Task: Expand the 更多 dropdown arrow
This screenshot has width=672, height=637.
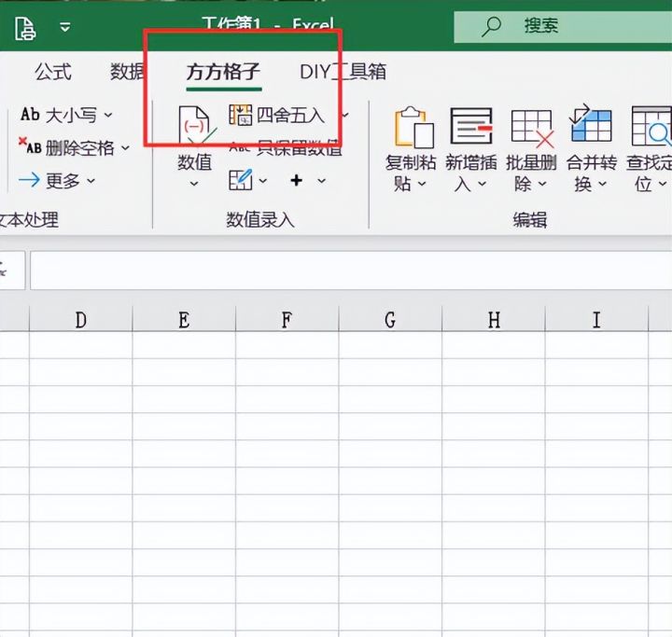Action: pyautogui.click(x=91, y=181)
